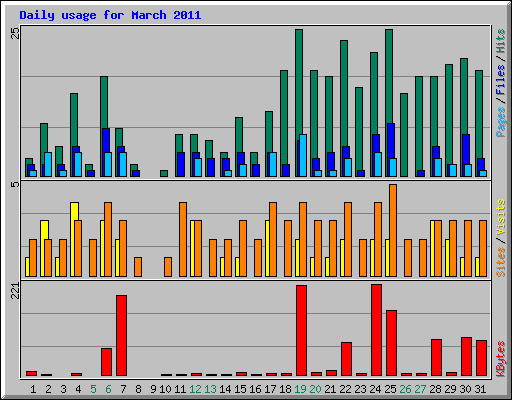Click the green hits bar for day 10
Screen dimensions: 512x400
tap(164, 173)
